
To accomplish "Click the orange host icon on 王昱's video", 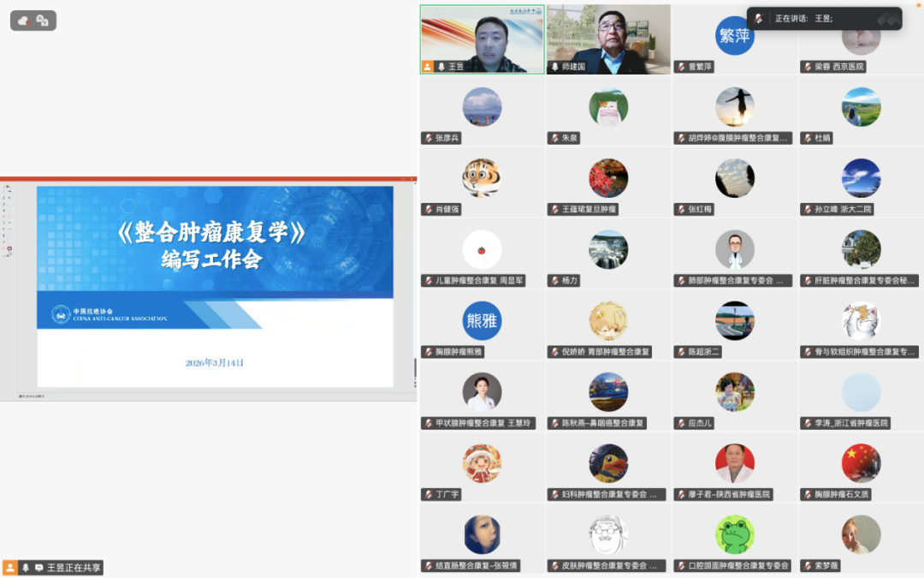I will click(427, 67).
